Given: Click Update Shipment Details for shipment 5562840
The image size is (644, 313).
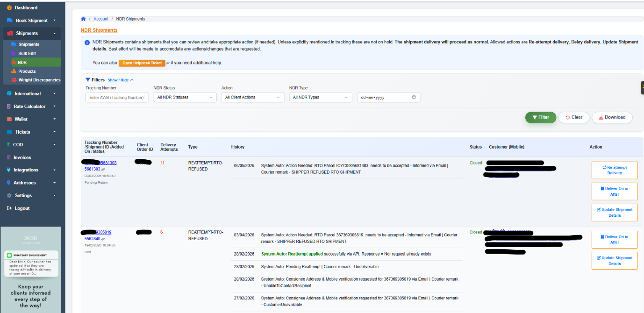Looking at the screenshot, I should pyautogui.click(x=615, y=261).
